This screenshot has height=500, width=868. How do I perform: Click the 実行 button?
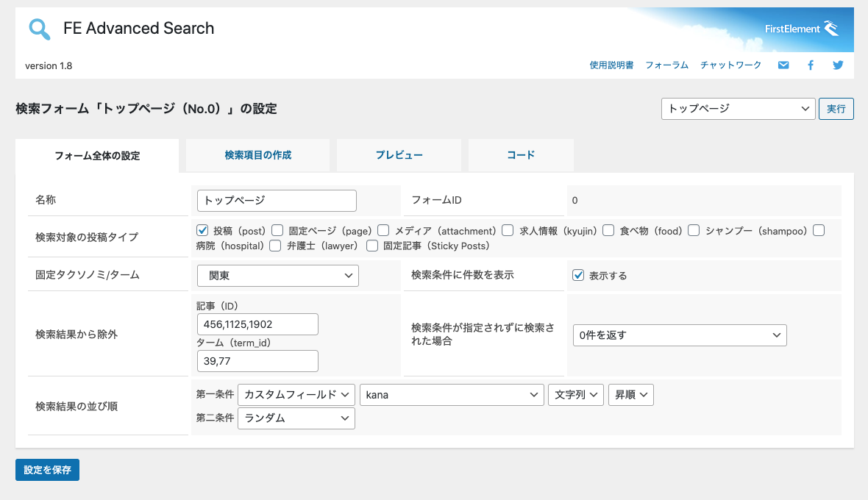pyautogui.click(x=836, y=109)
